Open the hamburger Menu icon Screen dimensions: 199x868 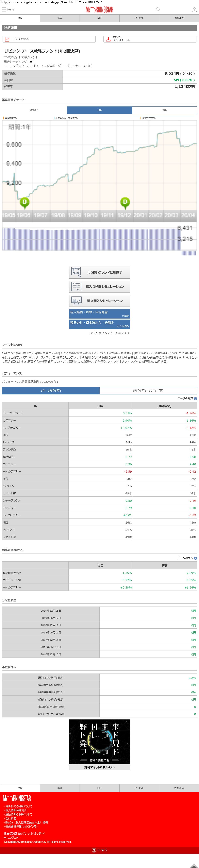[x=4, y=10]
